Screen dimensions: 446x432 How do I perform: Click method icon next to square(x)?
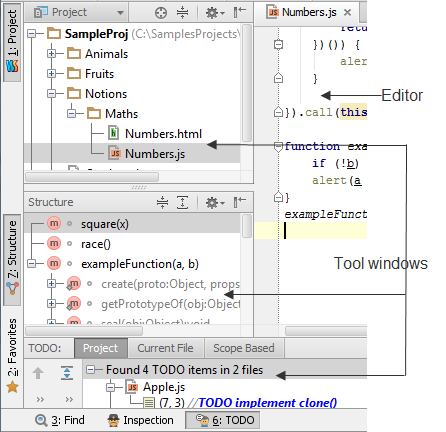click(x=54, y=223)
